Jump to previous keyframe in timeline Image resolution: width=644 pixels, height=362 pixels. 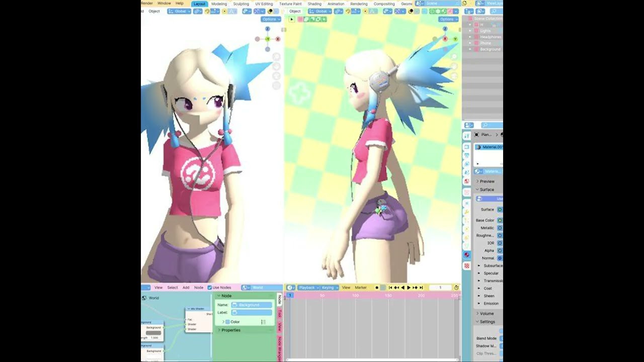(396, 288)
